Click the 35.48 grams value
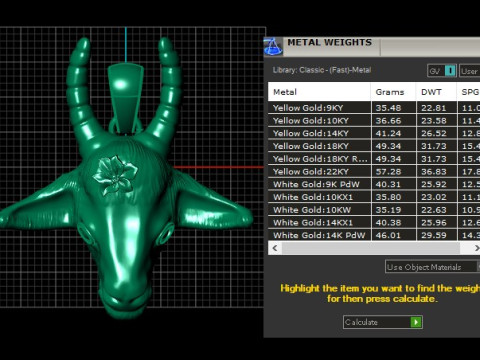Screen dimensions: 480x360 coord(388,108)
